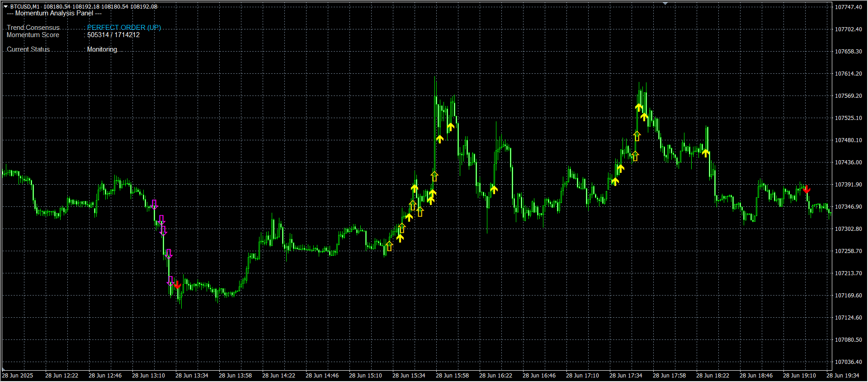Click price label 107480.10
Image resolution: width=868 pixels, height=382 pixels.
(848, 140)
